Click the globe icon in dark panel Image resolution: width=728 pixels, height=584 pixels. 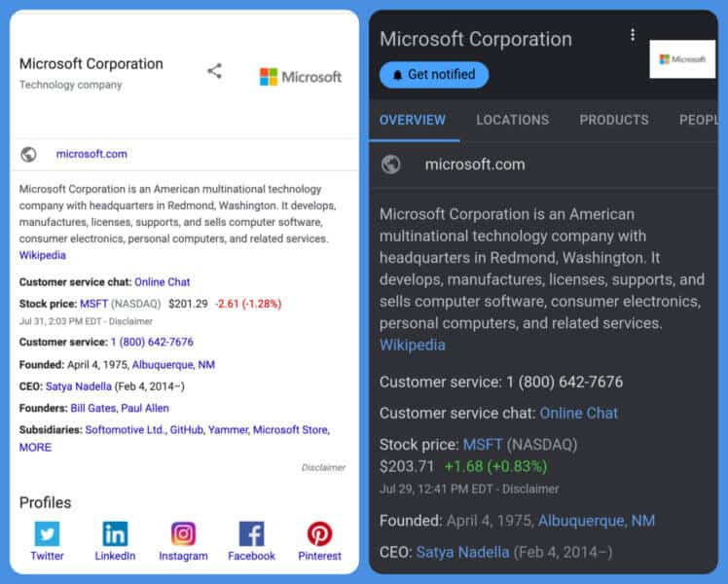click(x=390, y=164)
